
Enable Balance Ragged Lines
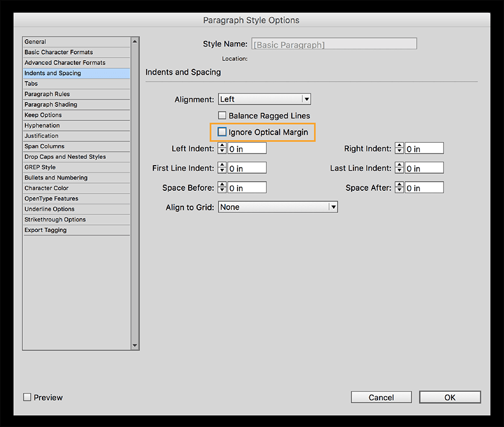[222, 116]
